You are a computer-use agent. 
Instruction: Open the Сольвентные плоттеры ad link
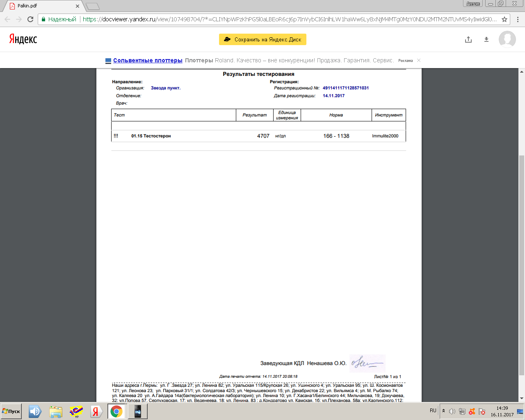[148, 60]
